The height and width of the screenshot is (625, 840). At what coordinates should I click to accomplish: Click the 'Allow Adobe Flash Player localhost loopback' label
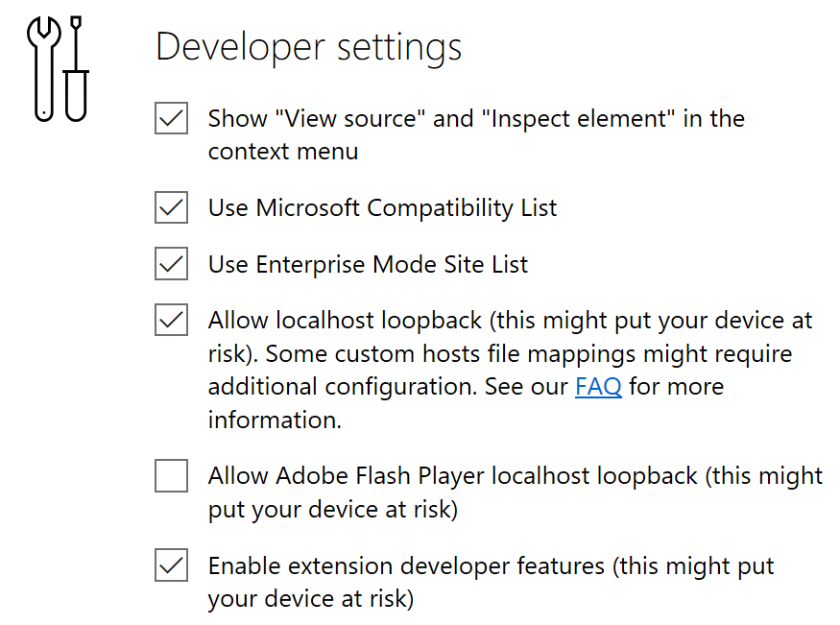pyautogui.click(x=453, y=476)
